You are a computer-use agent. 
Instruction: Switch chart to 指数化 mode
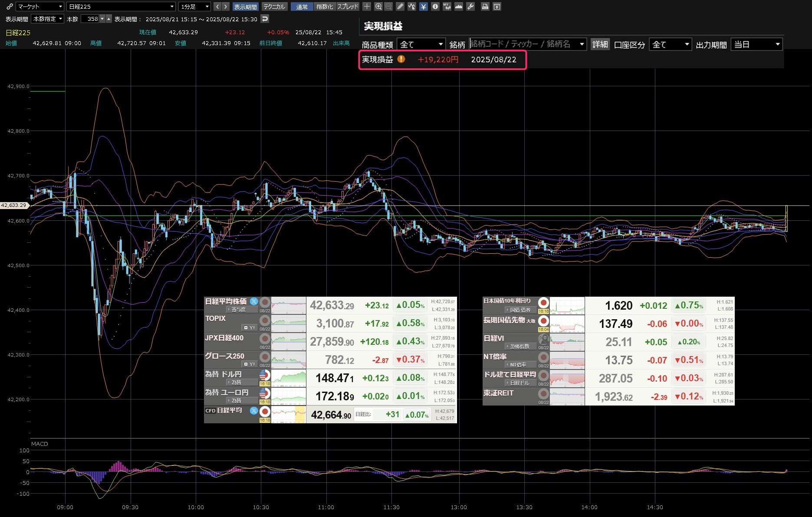pos(325,7)
